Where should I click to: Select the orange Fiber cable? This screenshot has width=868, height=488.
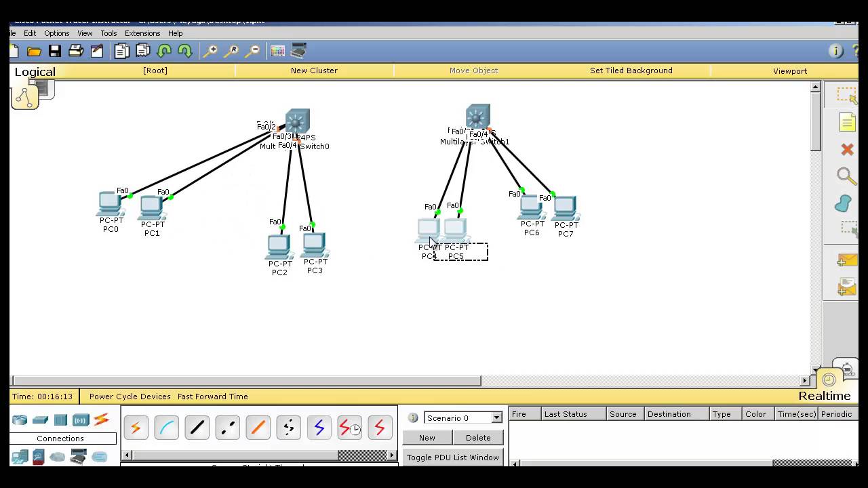(258, 428)
